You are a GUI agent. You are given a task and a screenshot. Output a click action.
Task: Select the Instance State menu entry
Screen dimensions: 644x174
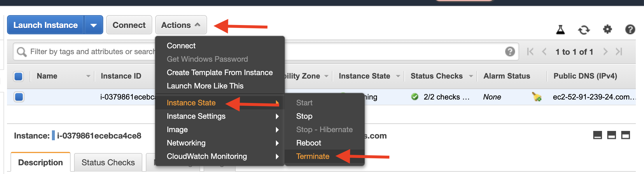coord(220,103)
